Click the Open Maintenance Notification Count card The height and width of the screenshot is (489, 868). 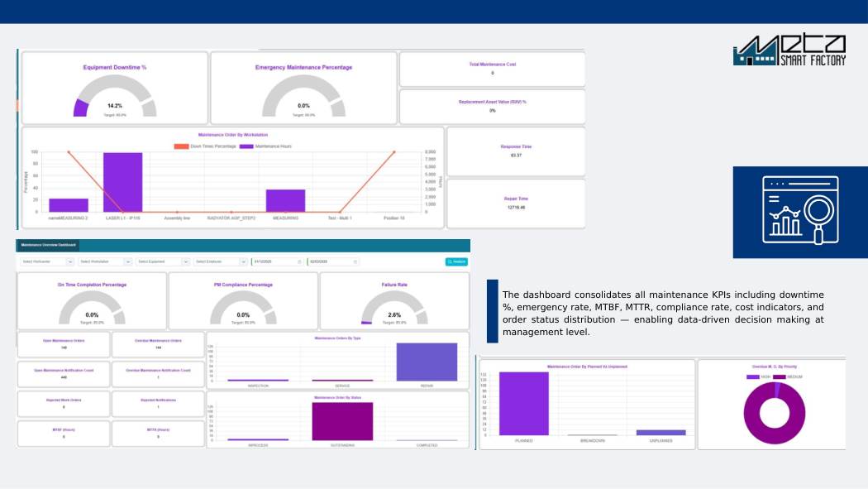[x=64, y=374]
